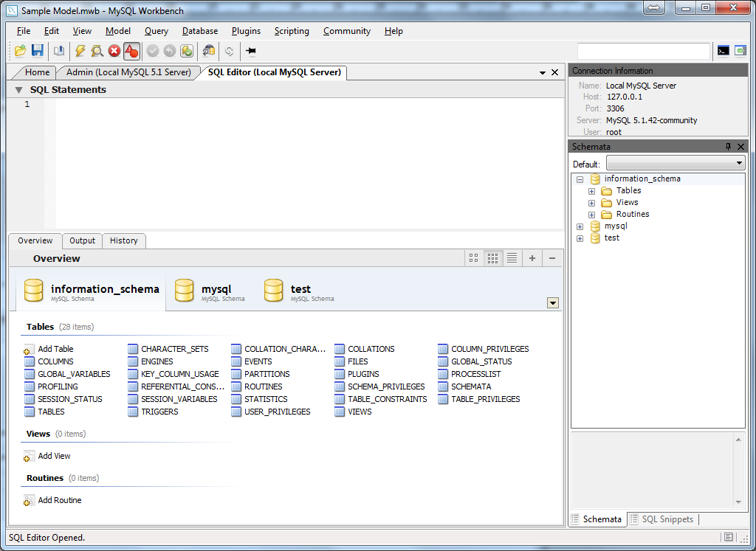Stop the running query with the red icon

click(113, 51)
